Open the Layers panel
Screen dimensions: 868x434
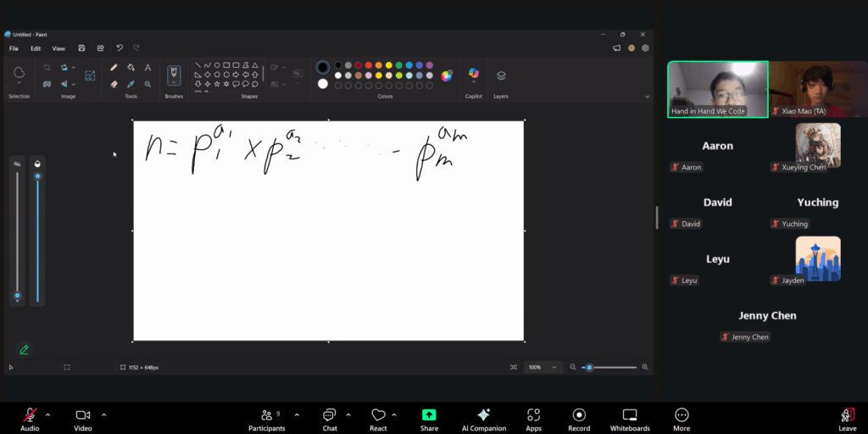(501, 75)
